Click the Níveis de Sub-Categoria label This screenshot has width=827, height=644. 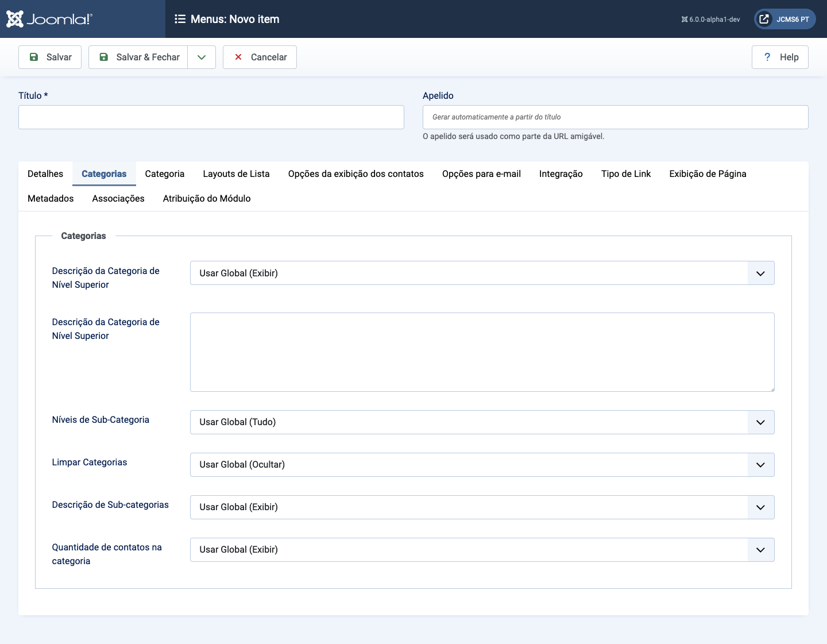[101, 420]
